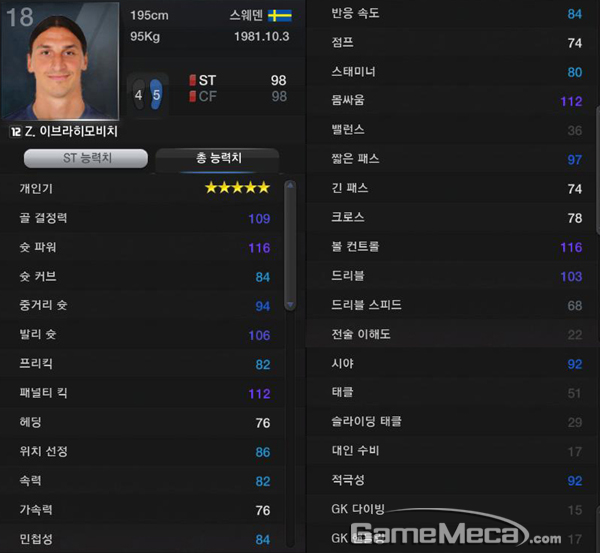Click the left foot rating 4 icon
600x553 pixels.
pyautogui.click(x=139, y=95)
